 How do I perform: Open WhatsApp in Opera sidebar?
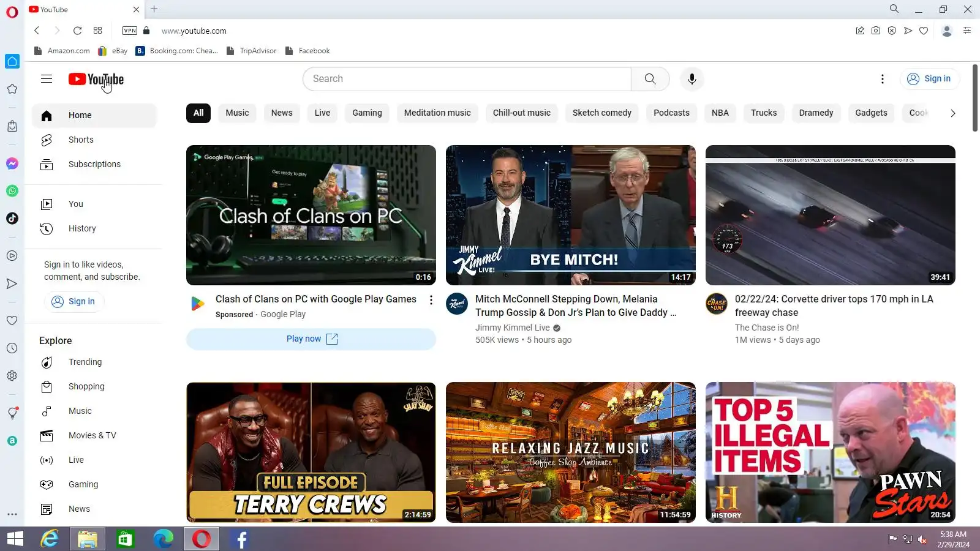[x=12, y=191]
